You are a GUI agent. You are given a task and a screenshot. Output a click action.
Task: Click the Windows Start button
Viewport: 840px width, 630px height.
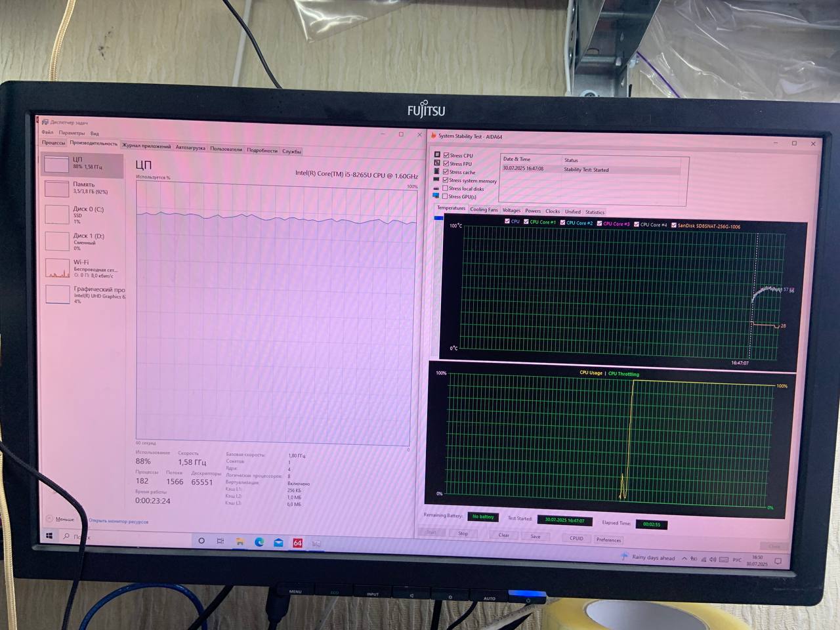pyautogui.click(x=49, y=535)
